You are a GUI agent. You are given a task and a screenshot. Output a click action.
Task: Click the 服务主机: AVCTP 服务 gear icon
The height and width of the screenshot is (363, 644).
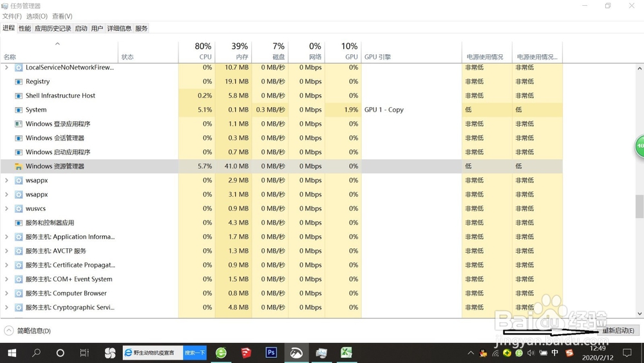point(19,251)
